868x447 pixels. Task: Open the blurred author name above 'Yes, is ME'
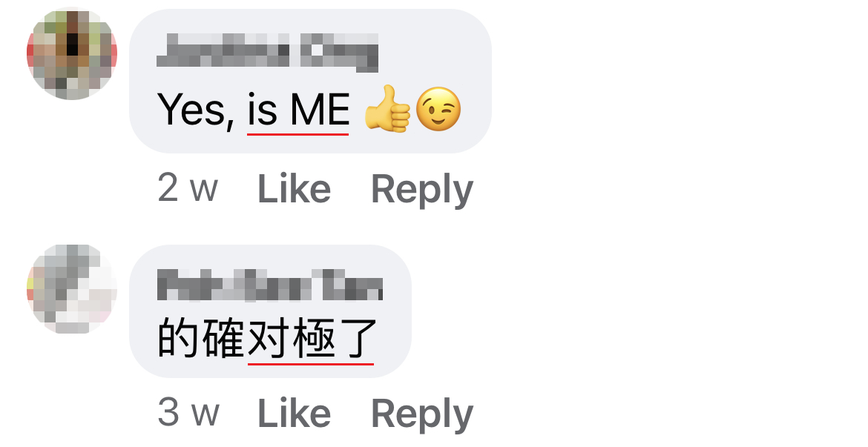267,53
